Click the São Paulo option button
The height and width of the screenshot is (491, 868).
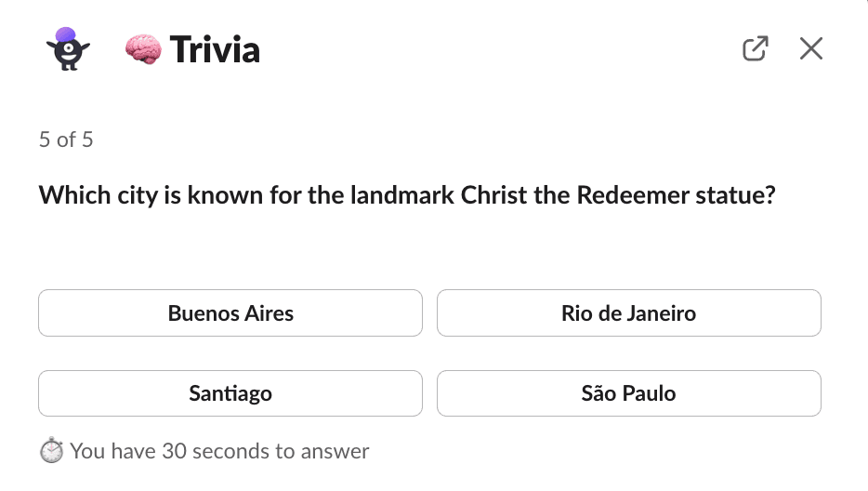[x=629, y=393]
